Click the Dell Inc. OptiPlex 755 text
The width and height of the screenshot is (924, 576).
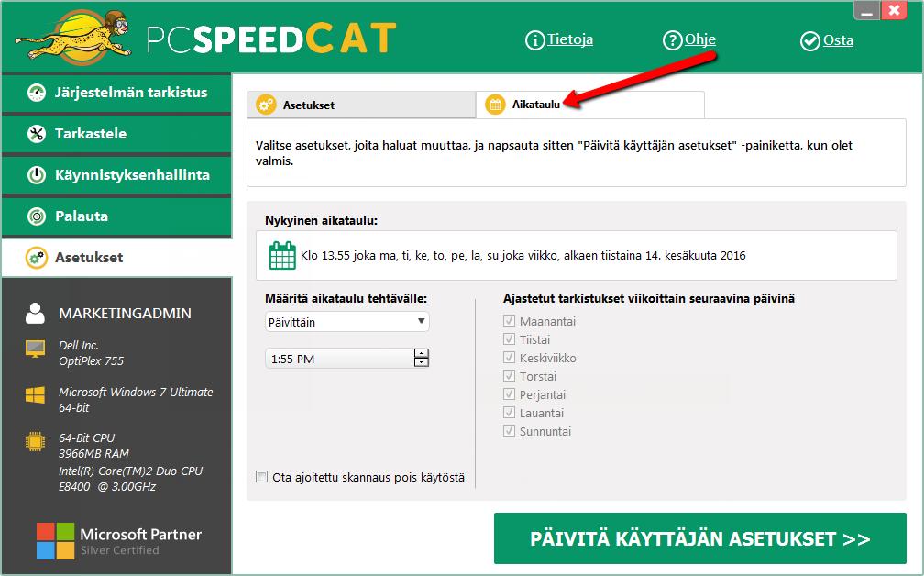tap(92, 353)
